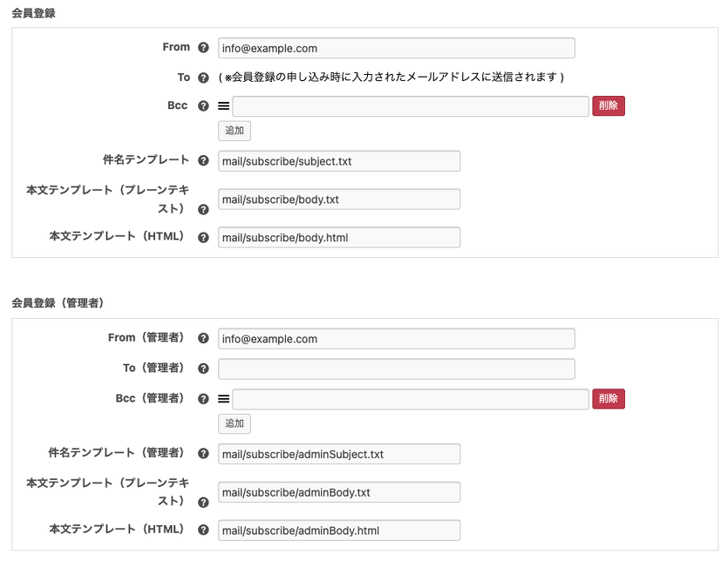Open help for 件名テンプレート（管理者）

203,453
